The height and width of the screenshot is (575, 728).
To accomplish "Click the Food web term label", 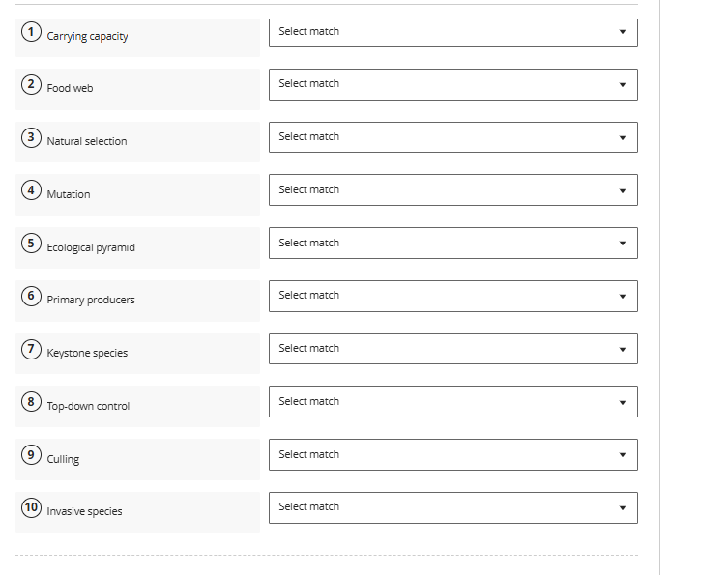I will pos(70,89).
